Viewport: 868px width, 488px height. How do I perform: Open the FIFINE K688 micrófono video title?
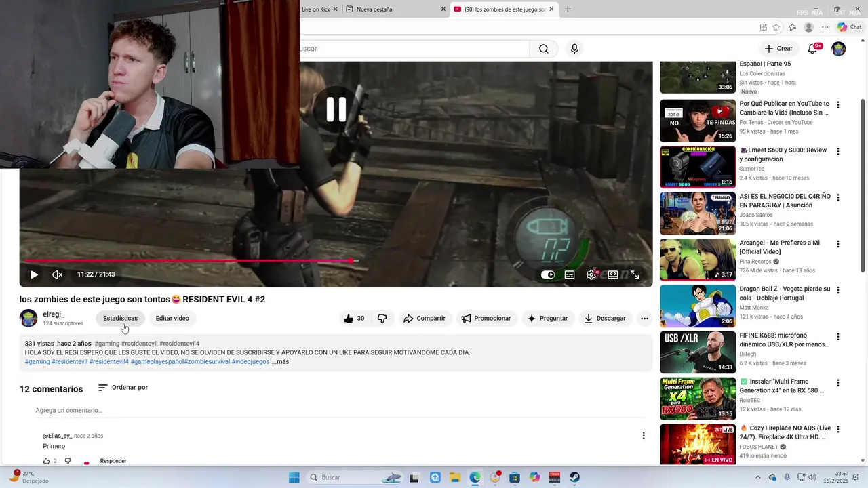785,340
